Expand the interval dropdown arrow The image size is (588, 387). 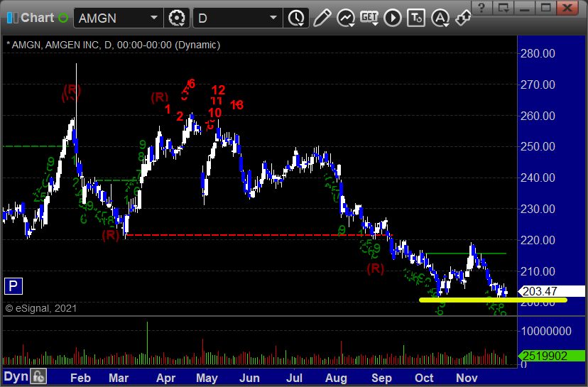273,18
